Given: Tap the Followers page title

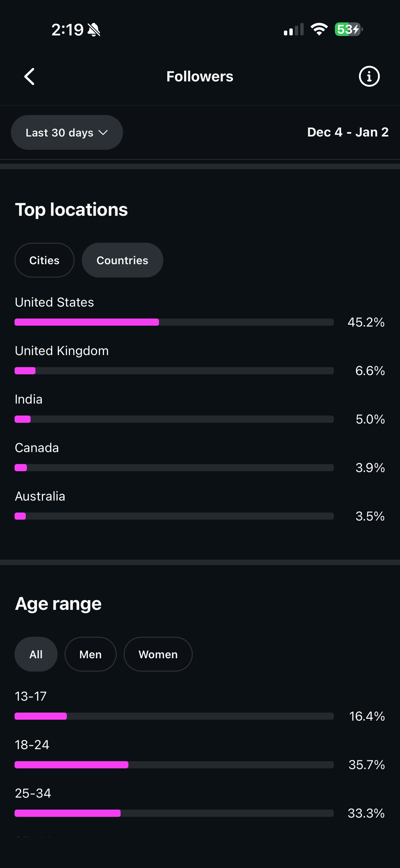Looking at the screenshot, I should (200, 77).
